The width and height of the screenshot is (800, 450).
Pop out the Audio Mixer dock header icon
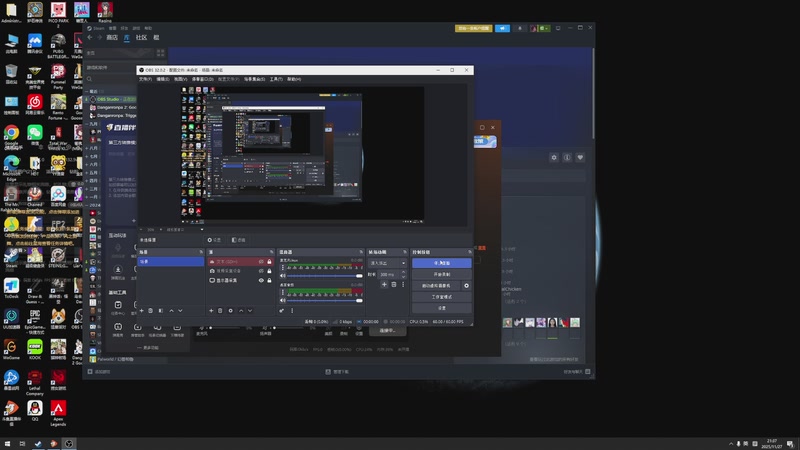pos(361,252)
